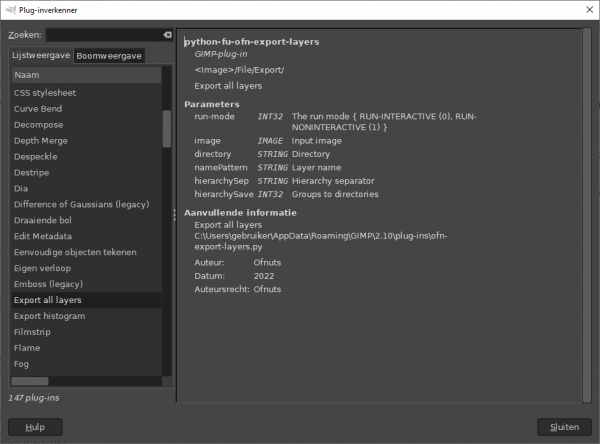Viewport: 600px width, 444px height.
Task: Close the dialog with the Sluiten button
Action: click(x=564, y=427)
